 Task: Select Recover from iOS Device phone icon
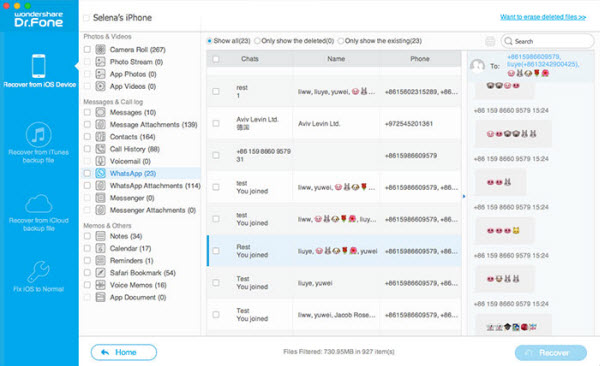[x=39, y=66]
